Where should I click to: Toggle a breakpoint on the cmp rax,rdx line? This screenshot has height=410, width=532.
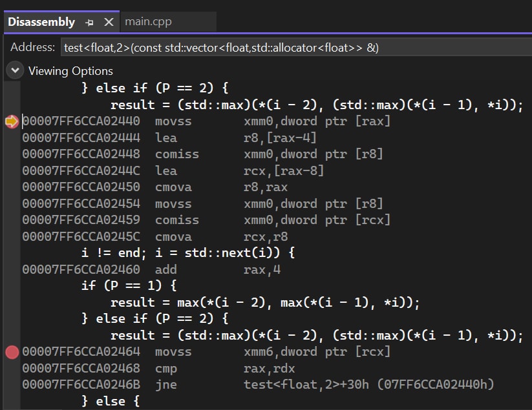10,368
